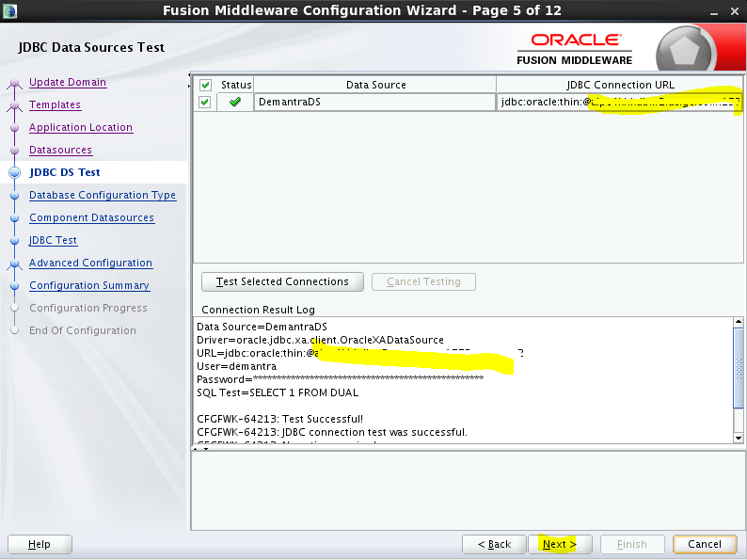
Task: Click the connection log scrollbar thumb
Action: (x=738, y=368)
